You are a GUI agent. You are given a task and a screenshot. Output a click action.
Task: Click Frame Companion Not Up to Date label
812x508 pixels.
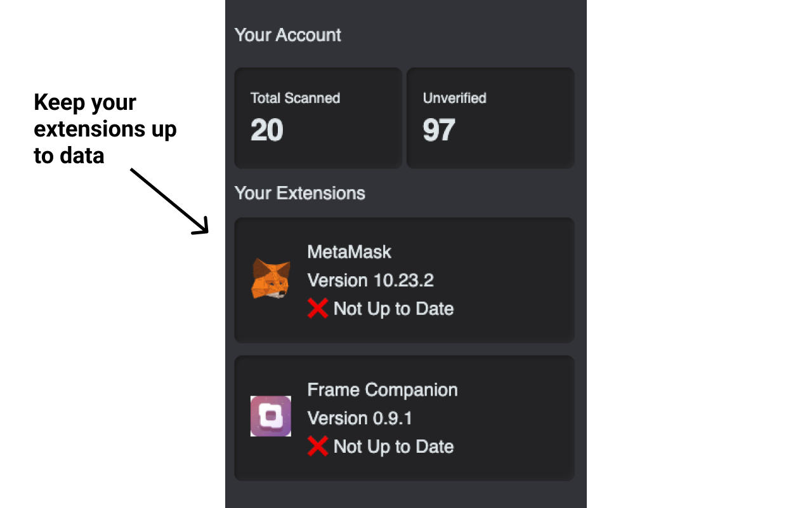tap(394, 447)
